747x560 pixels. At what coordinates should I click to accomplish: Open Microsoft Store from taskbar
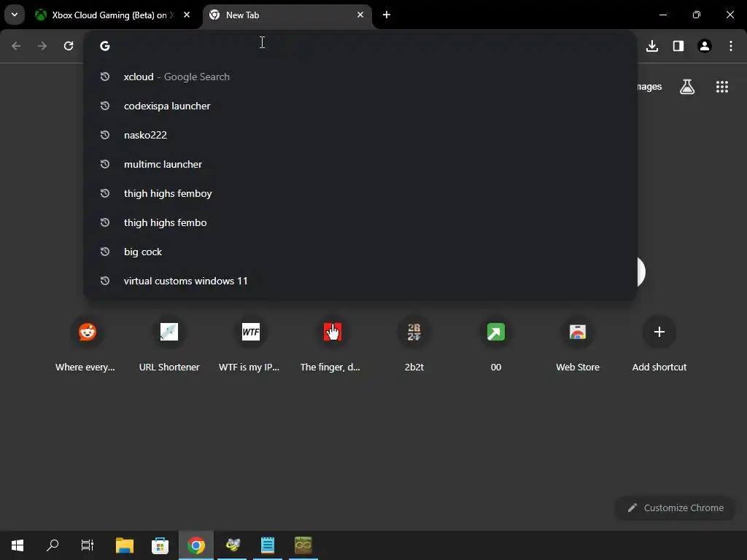[x=160, y=545]
